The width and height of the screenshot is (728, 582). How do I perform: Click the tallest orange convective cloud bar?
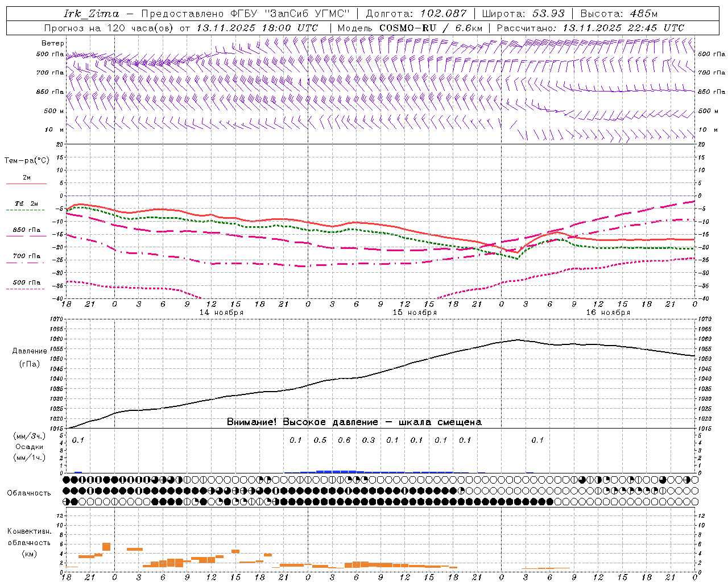pos(106,547)
